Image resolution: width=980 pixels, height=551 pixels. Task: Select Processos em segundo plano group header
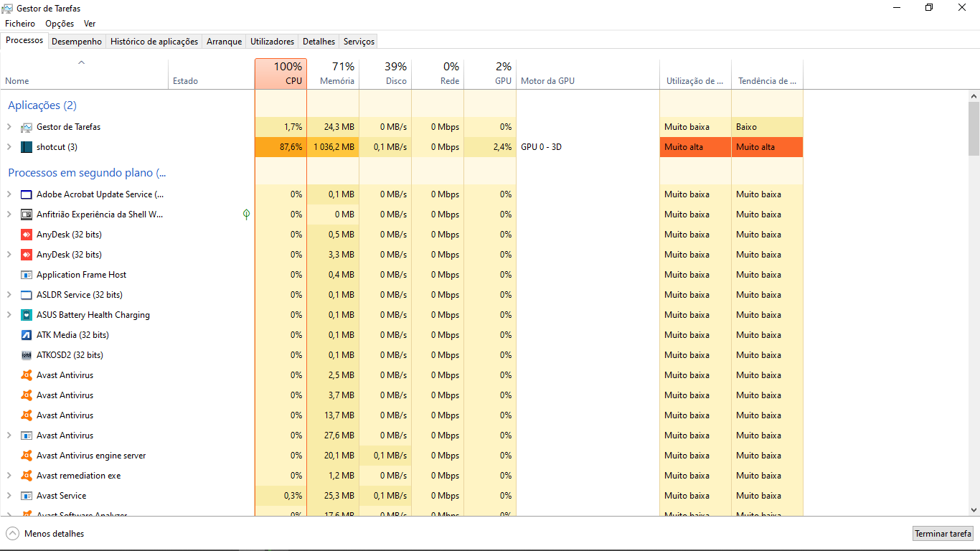(87, 173)
